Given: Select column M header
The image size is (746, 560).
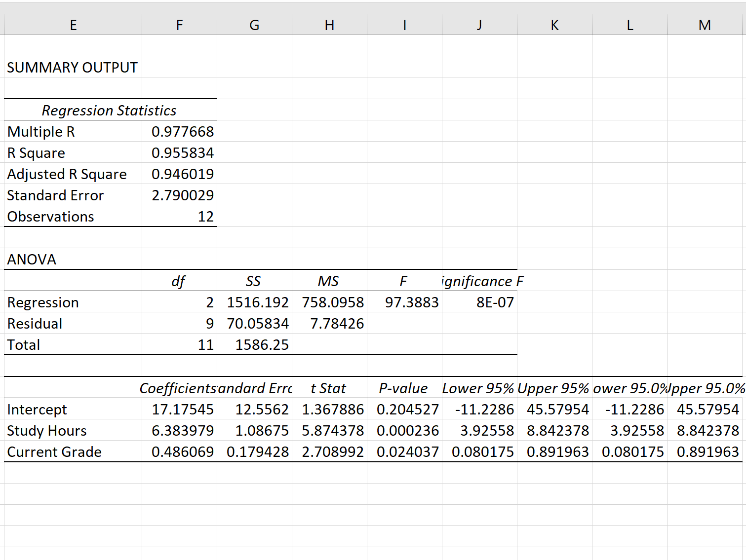Looking at the screenshot, I should pos(705,25).
